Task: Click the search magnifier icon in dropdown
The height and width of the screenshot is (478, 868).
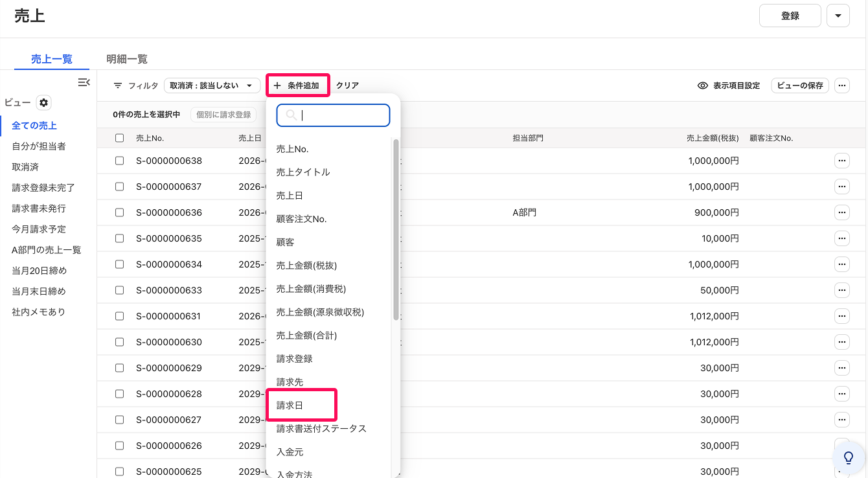Action: pos(291,115)
